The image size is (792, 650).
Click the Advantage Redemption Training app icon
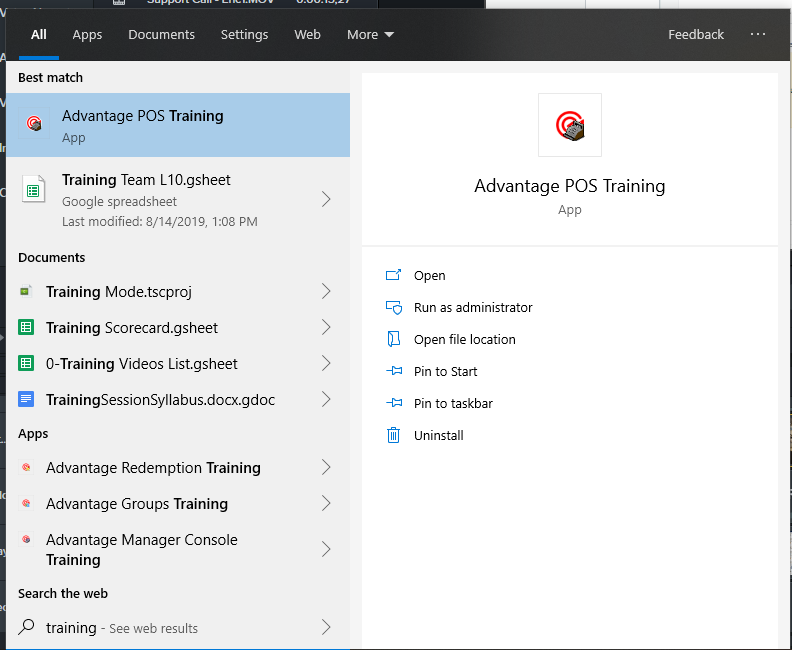[x=26, y=468]
